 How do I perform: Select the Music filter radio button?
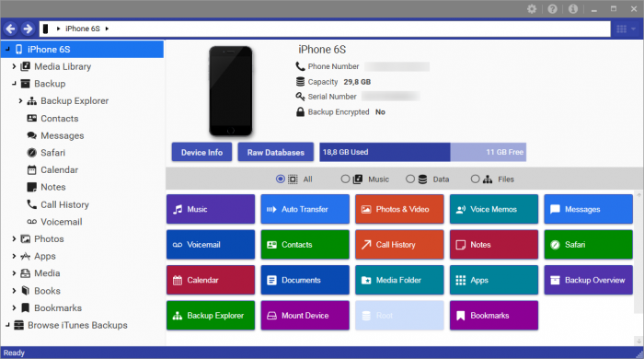(x=345, y=179)
